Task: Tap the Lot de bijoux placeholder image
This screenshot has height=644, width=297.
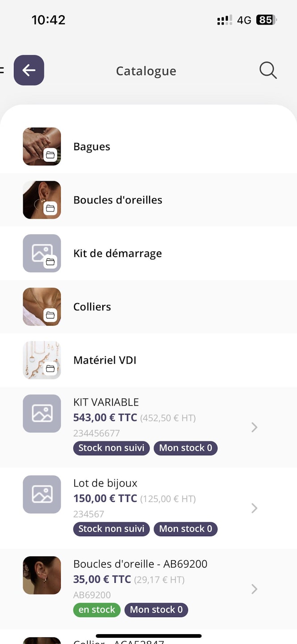Action: pyautogui.click(x=42, y=494)
